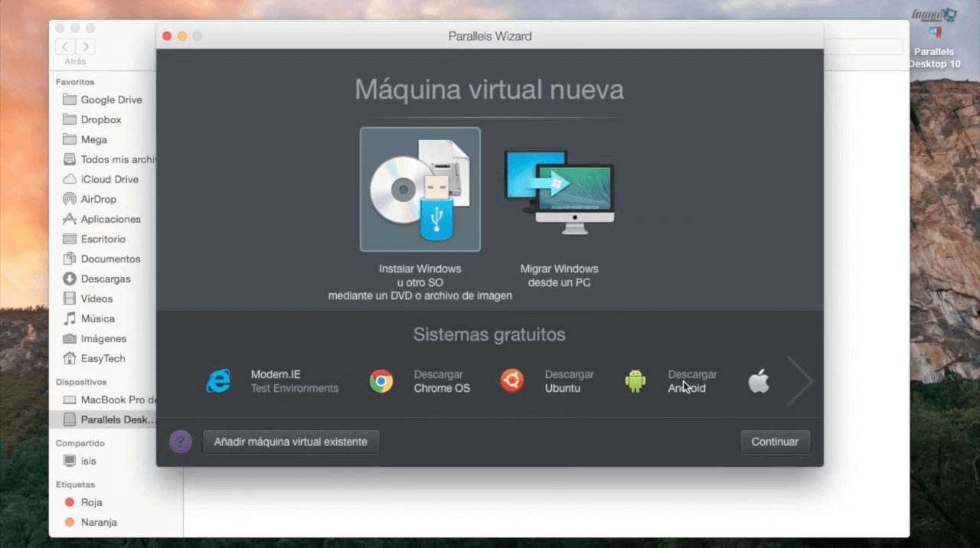The height and width of the screenshot is (548, 980).
Task: Click Finder back navigation arrow
Action: coord(66,47)
